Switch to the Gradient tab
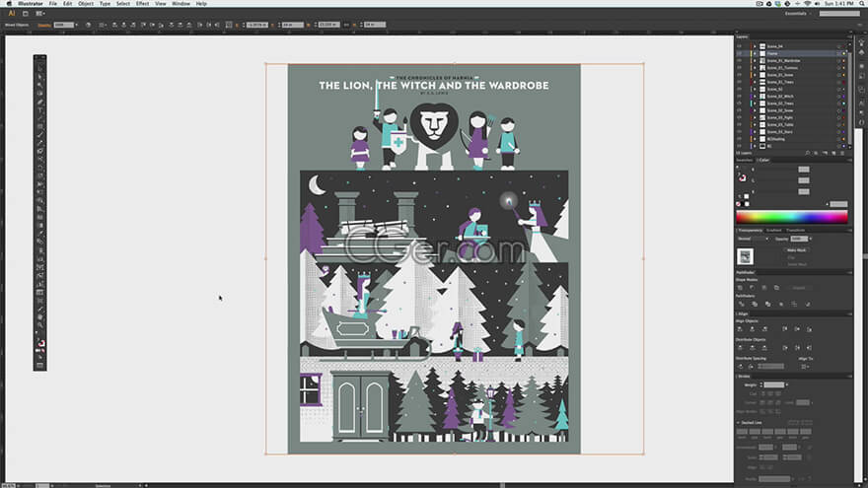The width and height of the screenshot is (868, 488). (x=774, y=230)
